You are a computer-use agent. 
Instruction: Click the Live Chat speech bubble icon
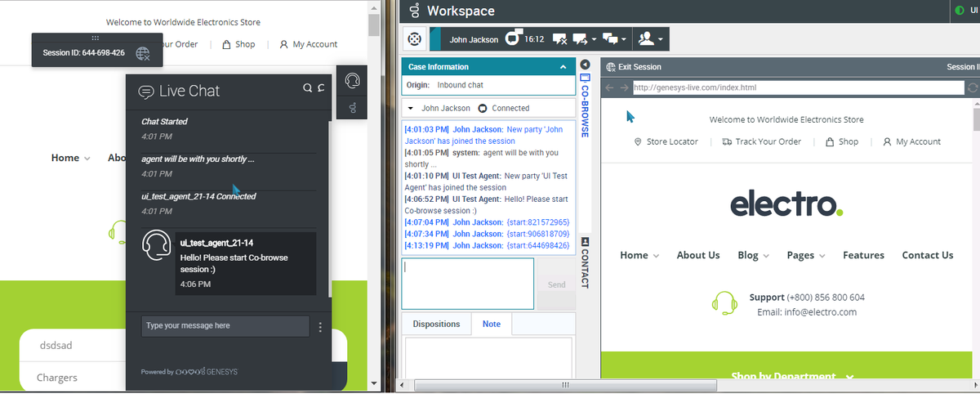(146, 92)
